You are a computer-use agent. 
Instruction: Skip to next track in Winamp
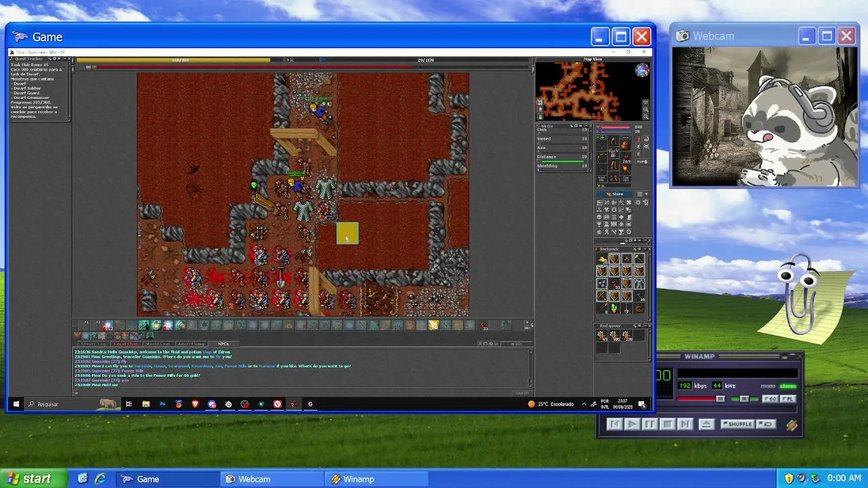685,424
